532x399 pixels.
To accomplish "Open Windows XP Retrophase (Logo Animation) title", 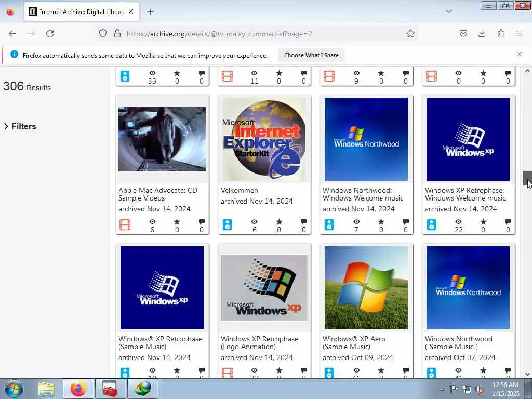I will [x=260, y=343].
